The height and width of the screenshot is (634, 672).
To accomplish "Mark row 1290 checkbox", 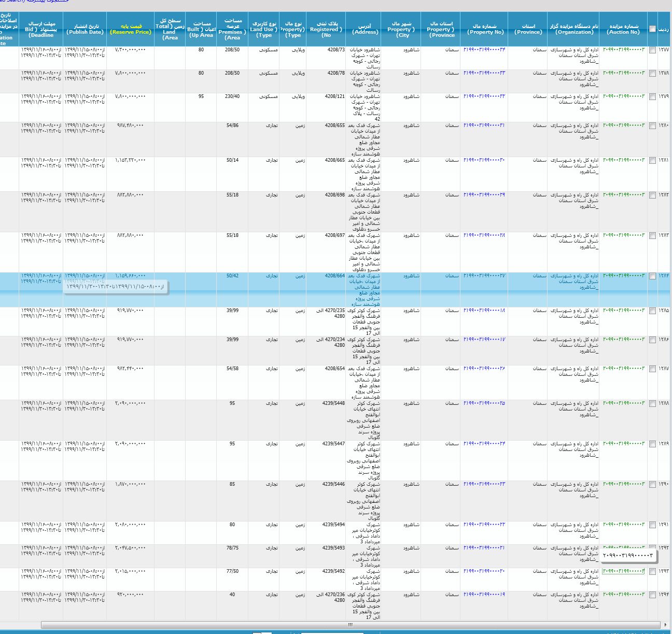I will point(652,485).
